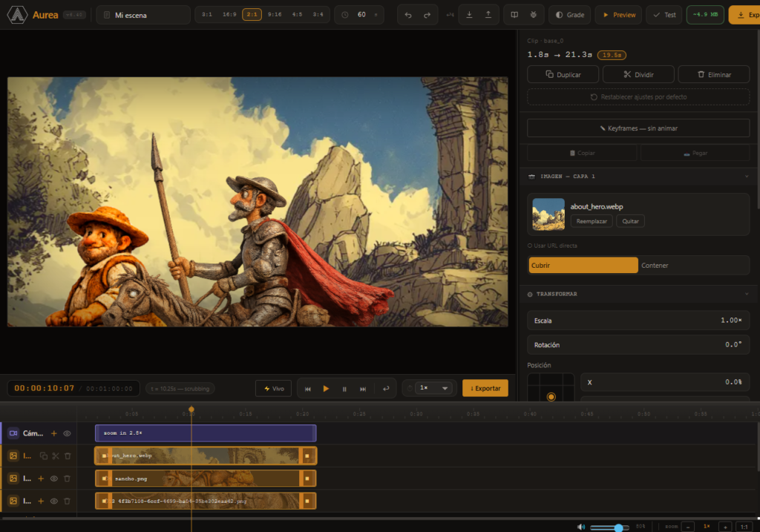
Task: Play the scene
Action: (x=326, y=389)
